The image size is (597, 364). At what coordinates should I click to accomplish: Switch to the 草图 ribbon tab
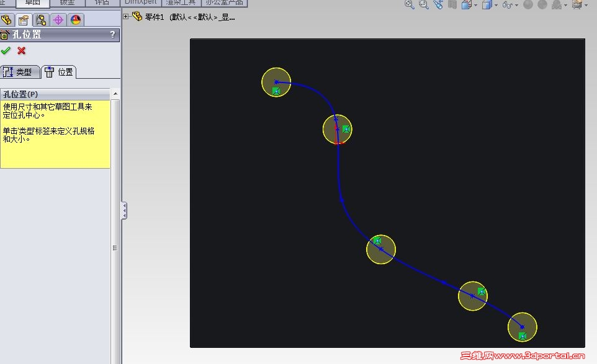click(x=33, y=2)
